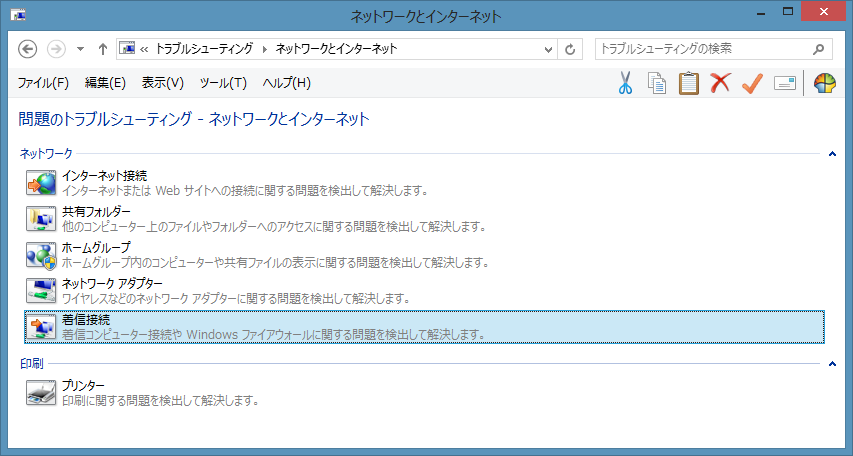Viewport: 853px width, 456px height.
Task: Open the ファイル(F) menu
Action: (x=43, y=83)
